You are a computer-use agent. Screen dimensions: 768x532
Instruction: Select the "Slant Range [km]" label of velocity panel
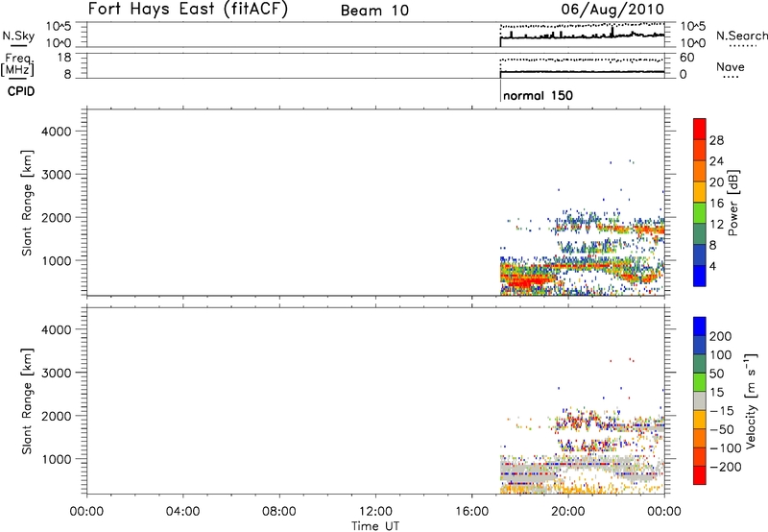(x=27, y=401)
